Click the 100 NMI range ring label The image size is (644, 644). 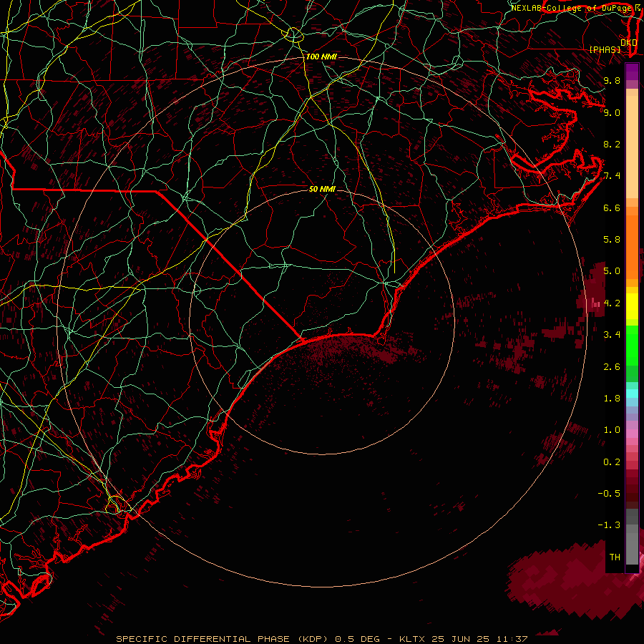pyautogui.click(x=321, y=57)
